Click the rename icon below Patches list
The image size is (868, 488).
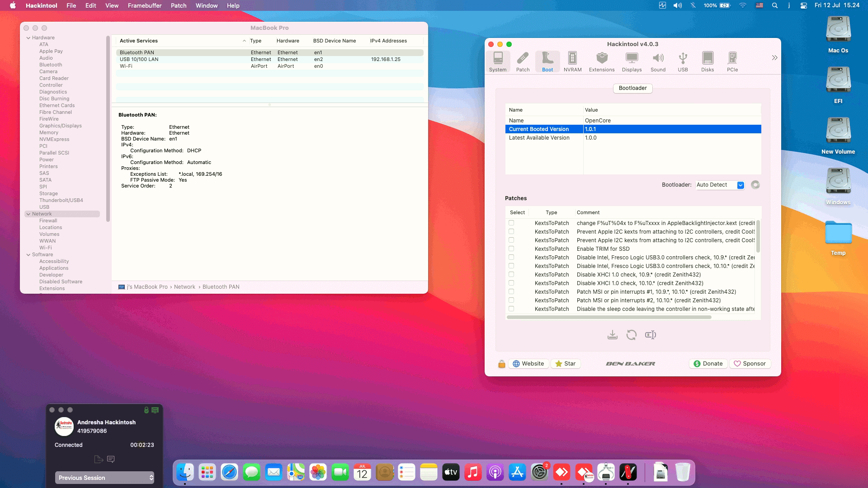tap(651, 335)
